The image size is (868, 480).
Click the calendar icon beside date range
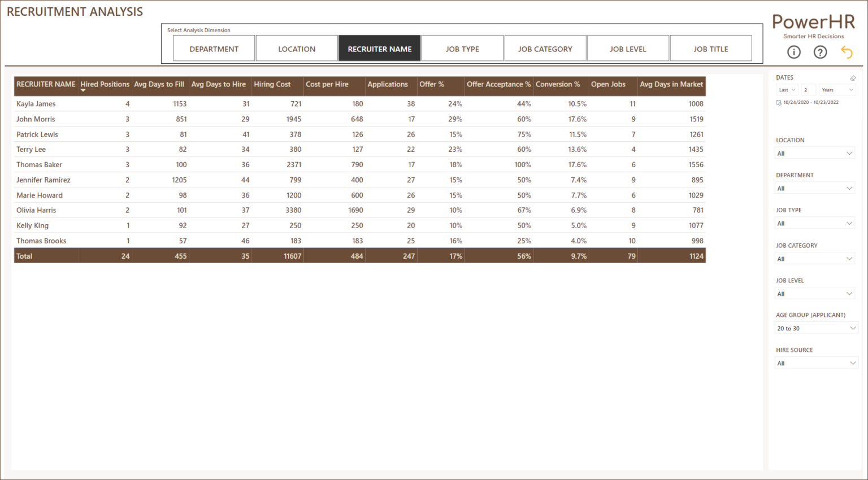779,102
